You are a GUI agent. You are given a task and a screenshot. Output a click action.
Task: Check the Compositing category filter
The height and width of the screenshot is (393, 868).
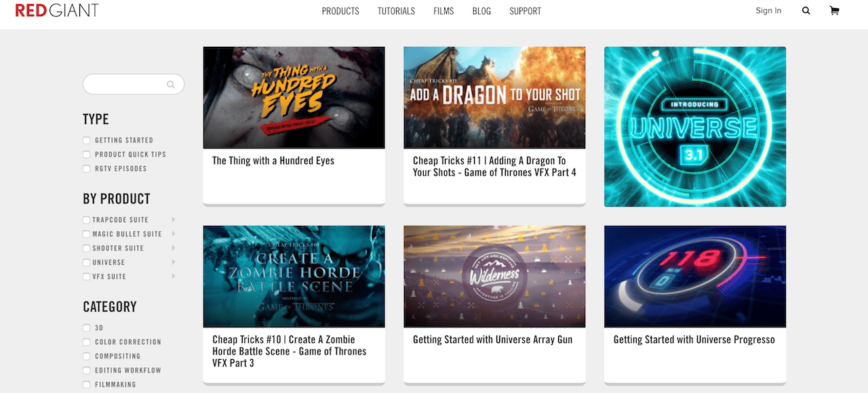[x=87, y=356]
